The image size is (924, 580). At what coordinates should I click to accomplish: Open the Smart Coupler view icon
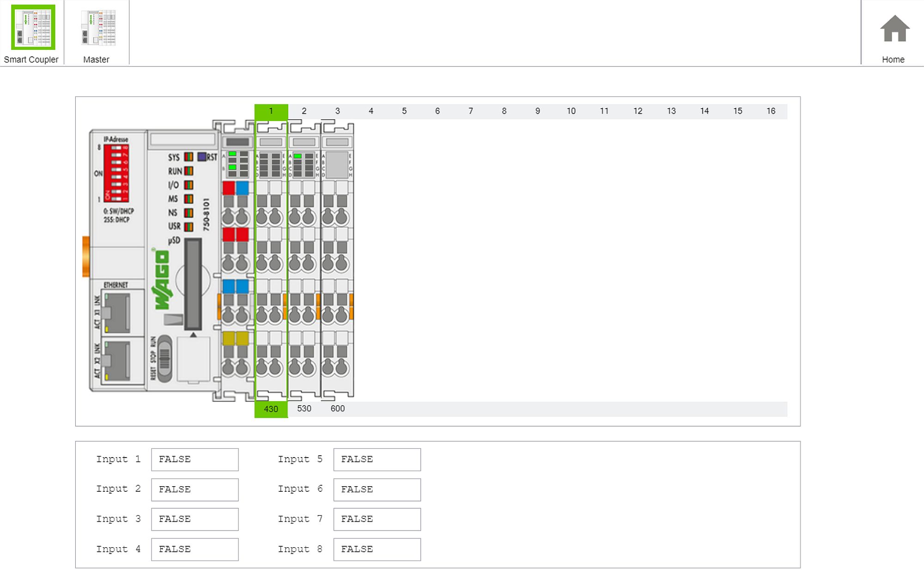click(x=33, y=27)
